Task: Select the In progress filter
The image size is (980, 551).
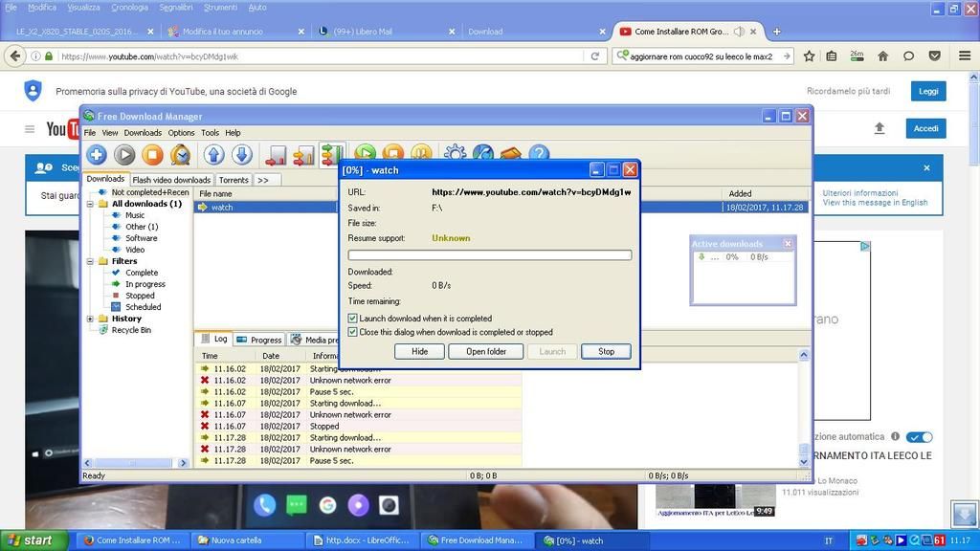Action: tap(145, 284)
